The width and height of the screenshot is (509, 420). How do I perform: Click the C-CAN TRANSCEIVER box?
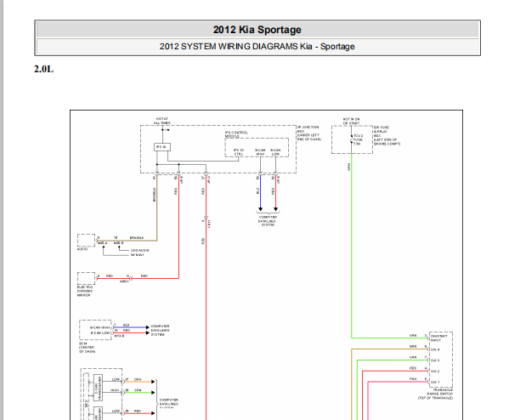click(x=98, y=387)
